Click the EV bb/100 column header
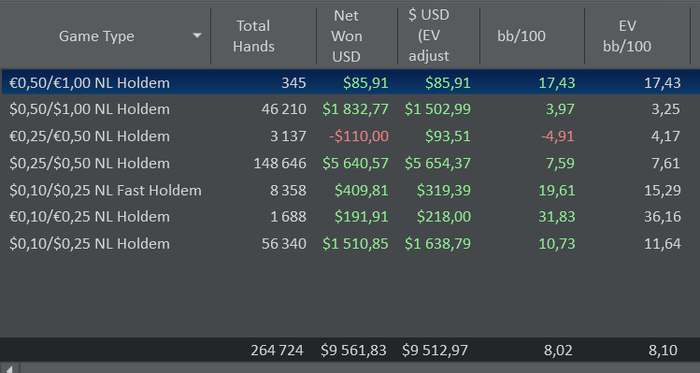The height and width of the screenshot is (373, 700). click(638, 36)
